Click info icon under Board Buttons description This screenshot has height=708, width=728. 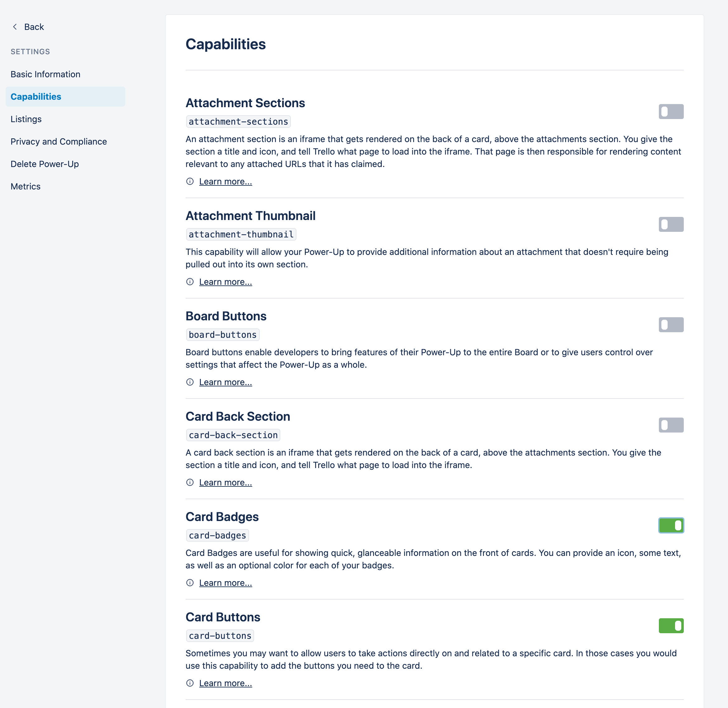[190, 382]
